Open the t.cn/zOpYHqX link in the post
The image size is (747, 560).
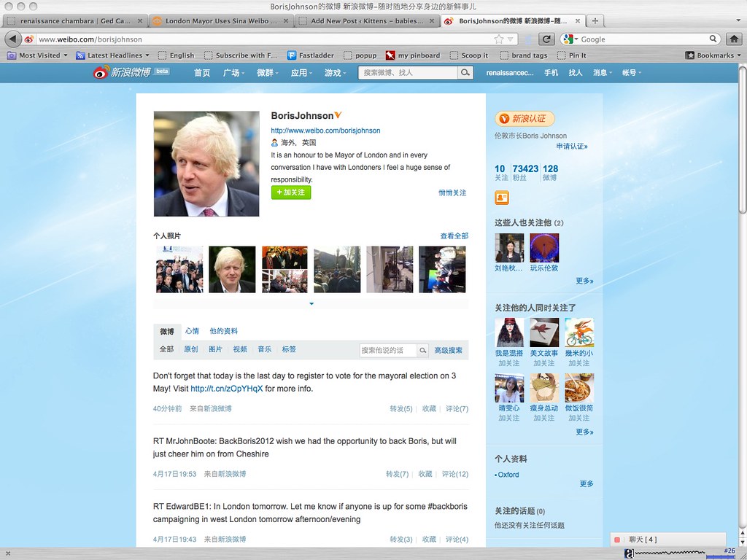[x=227, y=389]
